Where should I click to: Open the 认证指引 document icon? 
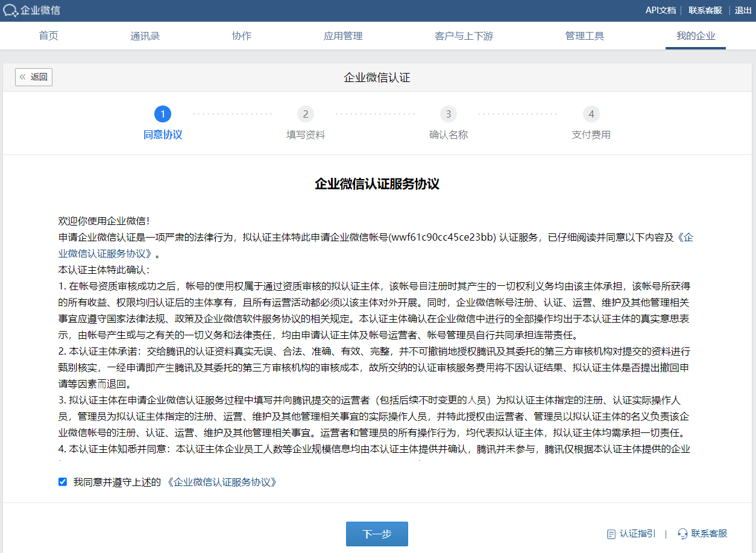coord(611,534)
